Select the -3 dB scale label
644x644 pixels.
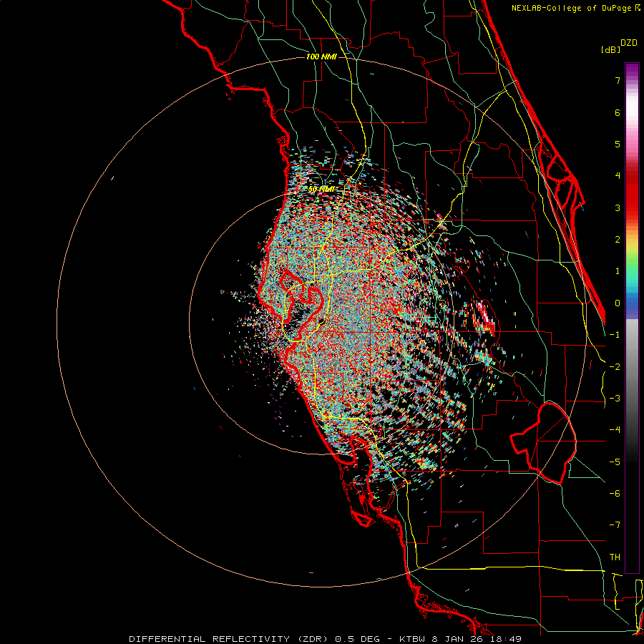[x=615, y=398]
